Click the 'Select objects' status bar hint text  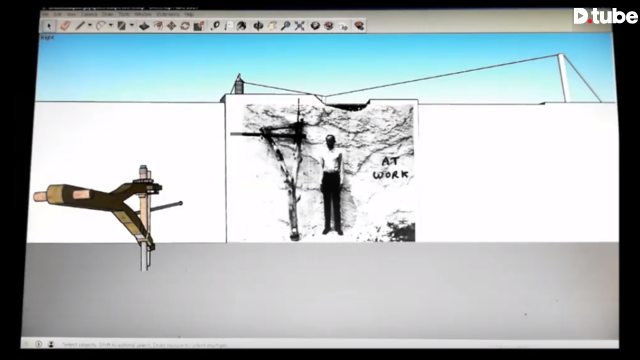click(x=144, y=345)
